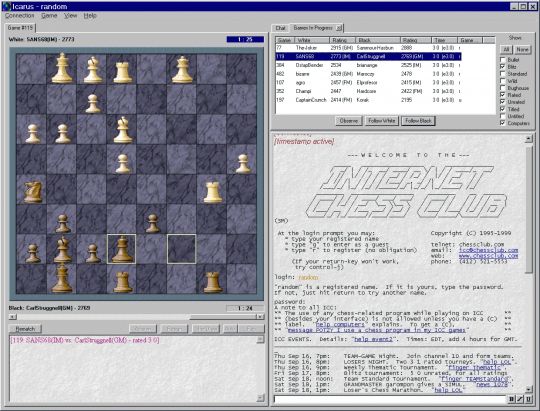Click the Follow Black button
The width and height of the screenshot is (540, 411).
[418, 121]
